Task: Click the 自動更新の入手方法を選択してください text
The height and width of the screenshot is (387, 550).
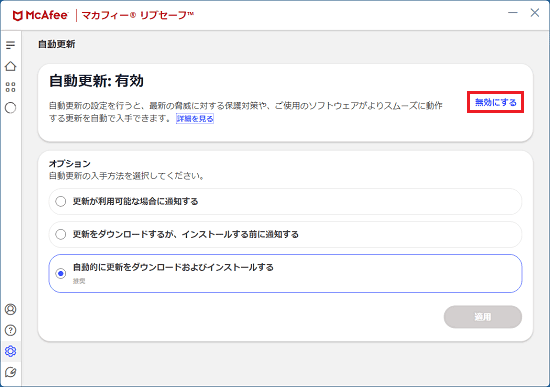Action: click(127, 176)
